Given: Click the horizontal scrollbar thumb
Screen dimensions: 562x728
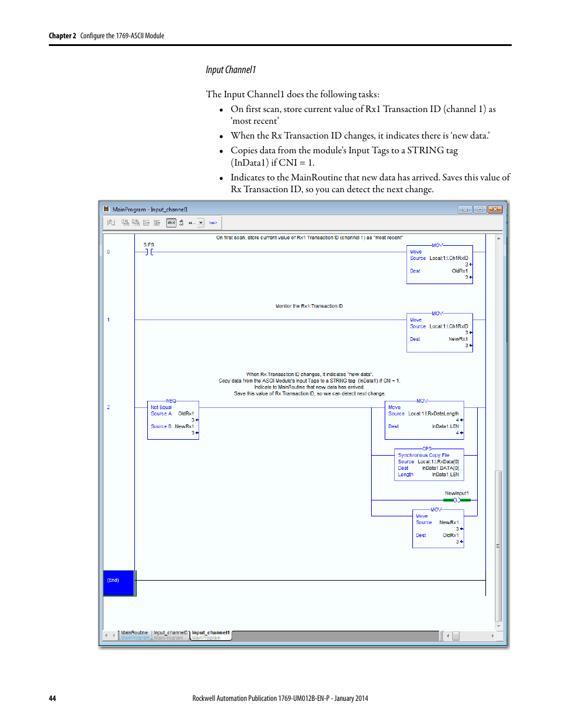Looking at the screenshot, I should click(455, 635).
